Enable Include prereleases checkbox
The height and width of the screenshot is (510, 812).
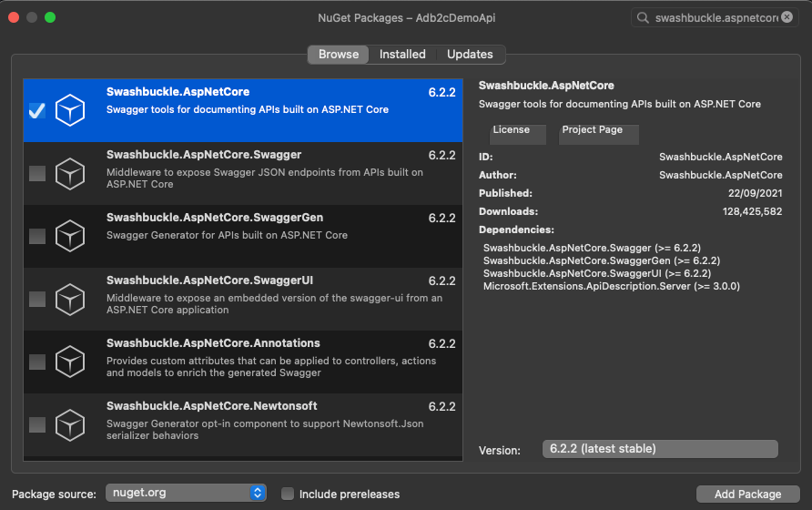(x=288, y=494)
